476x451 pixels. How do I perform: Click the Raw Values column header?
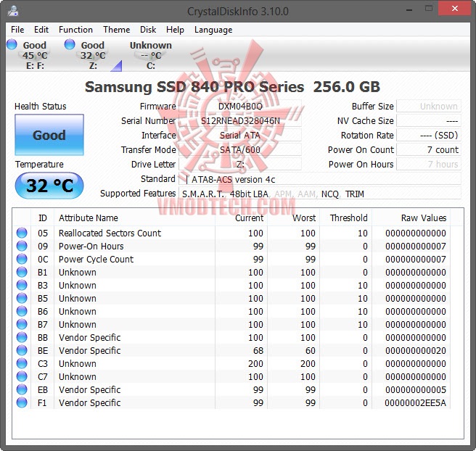411,218
